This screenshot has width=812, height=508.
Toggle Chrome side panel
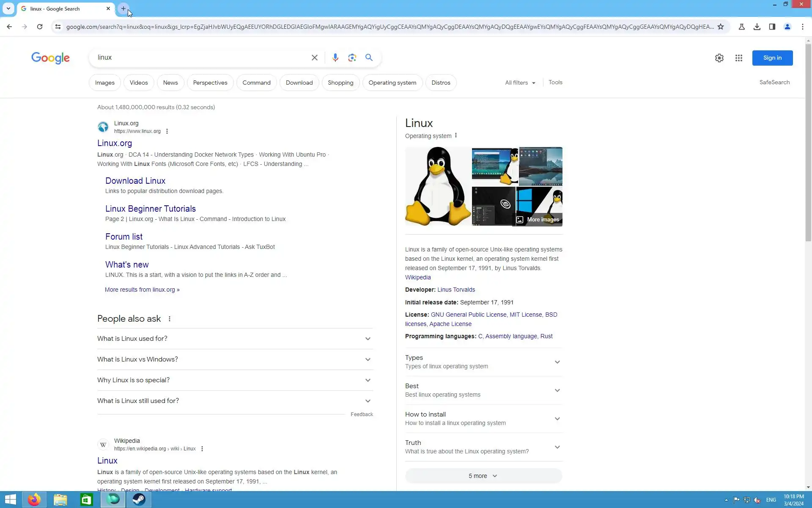point(772,27)
